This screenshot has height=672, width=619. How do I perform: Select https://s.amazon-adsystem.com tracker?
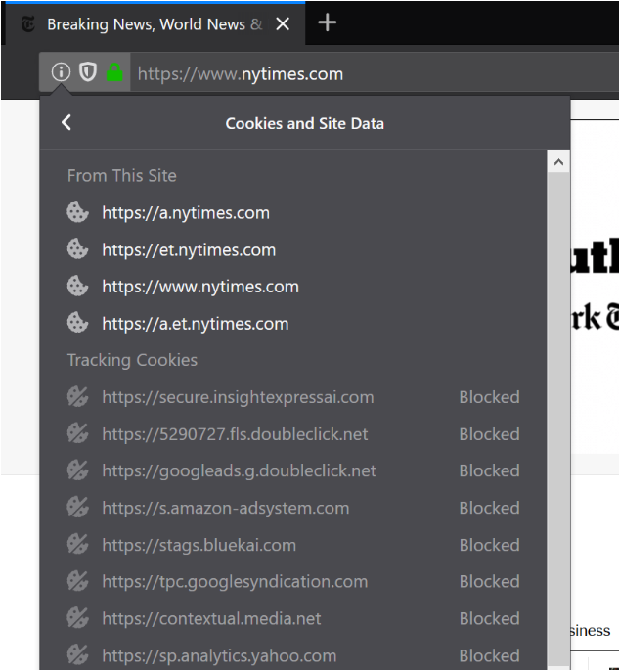pyautogui.click(x=226, y=508)
